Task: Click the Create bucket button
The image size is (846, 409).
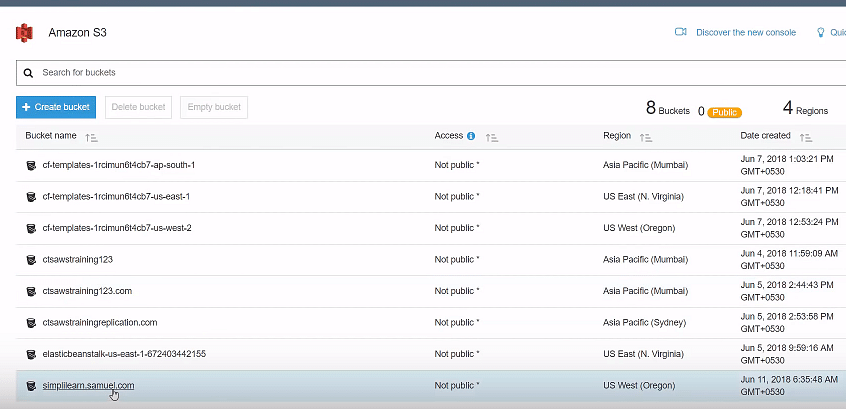Action: (56, 107)
